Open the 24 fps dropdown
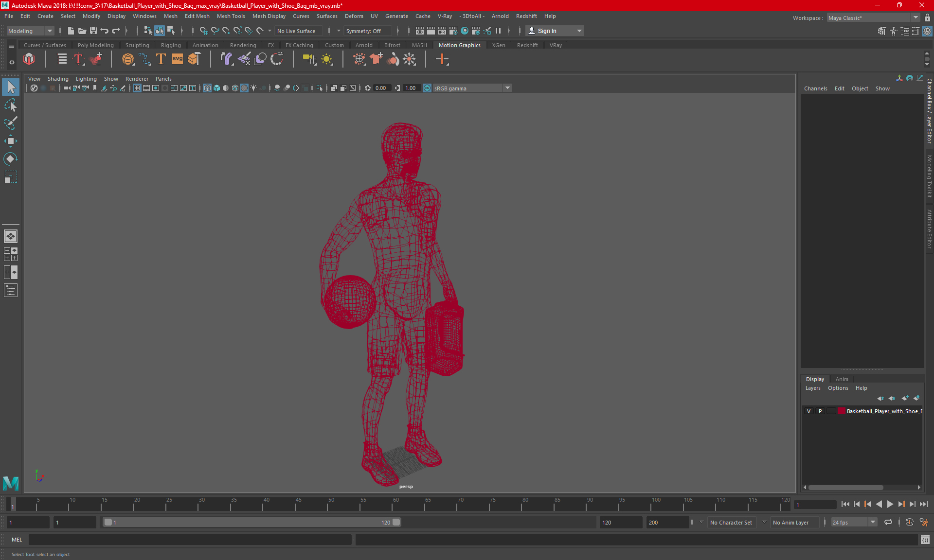This screenshot has width=934, height=560. click(854, 522)
